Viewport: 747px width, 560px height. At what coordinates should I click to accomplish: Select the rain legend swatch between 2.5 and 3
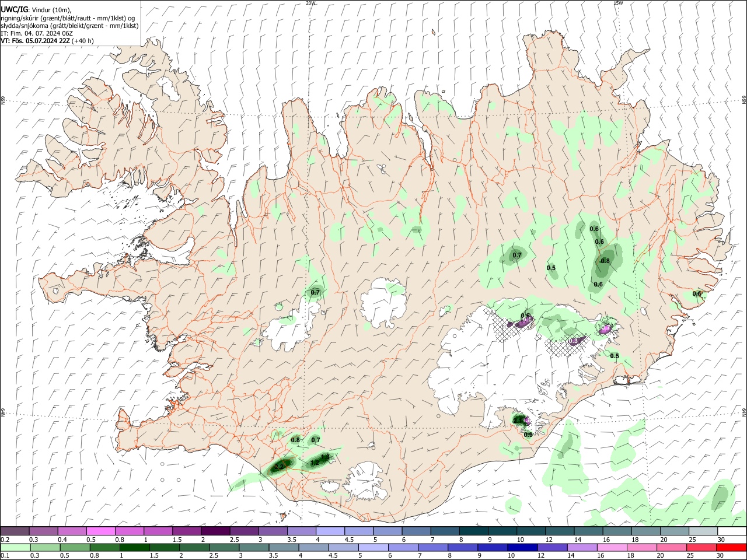tap(224, 547)
